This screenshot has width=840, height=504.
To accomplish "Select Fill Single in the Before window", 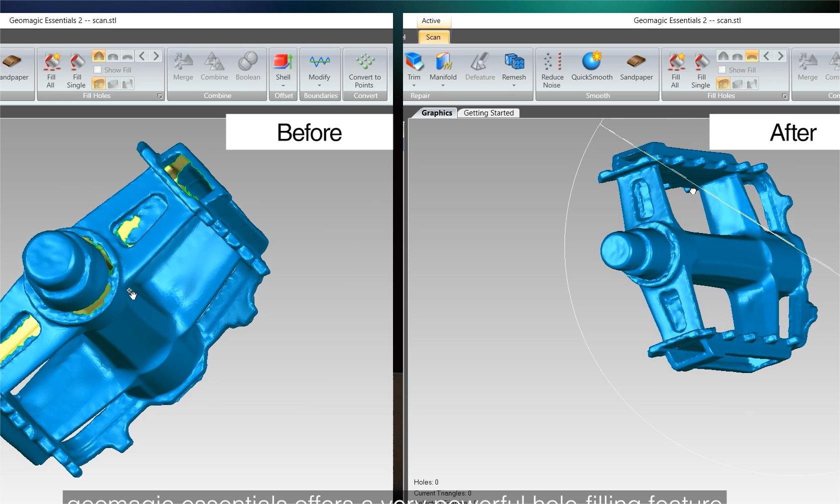I will (x=76, y=70).
